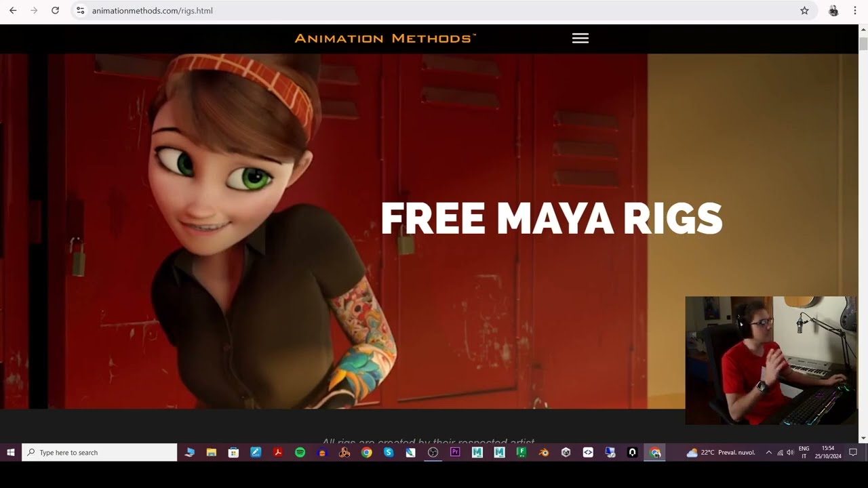
Task: Launch Adobe Acrobat from the taskbar
Action: [x=278, y=452]
